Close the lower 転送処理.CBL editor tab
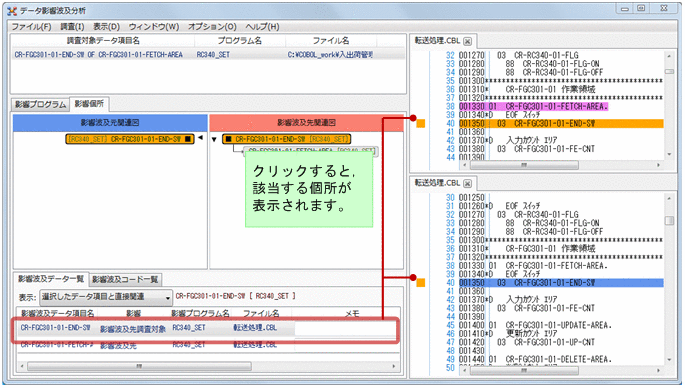Viewport: 685px width, 388px height. pos(467,184)
